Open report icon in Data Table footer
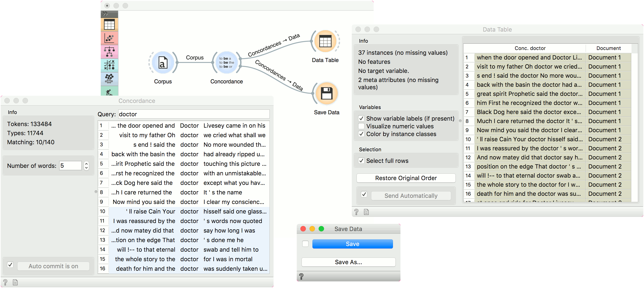 coord(366,212)
